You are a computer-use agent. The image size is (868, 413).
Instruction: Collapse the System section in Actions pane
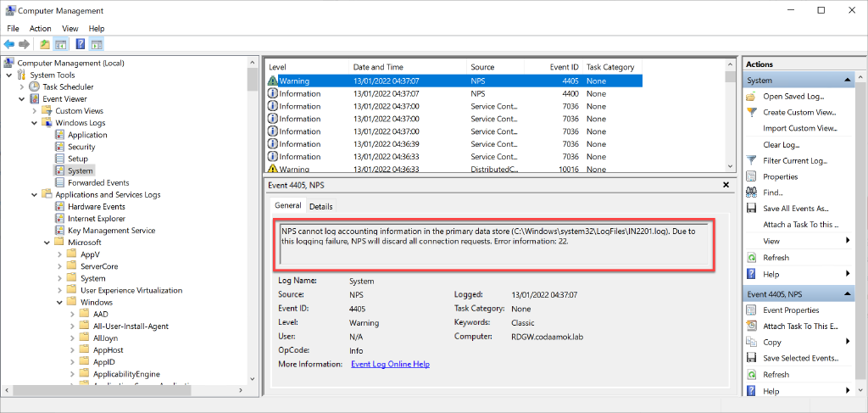click(x=849, y=81)
